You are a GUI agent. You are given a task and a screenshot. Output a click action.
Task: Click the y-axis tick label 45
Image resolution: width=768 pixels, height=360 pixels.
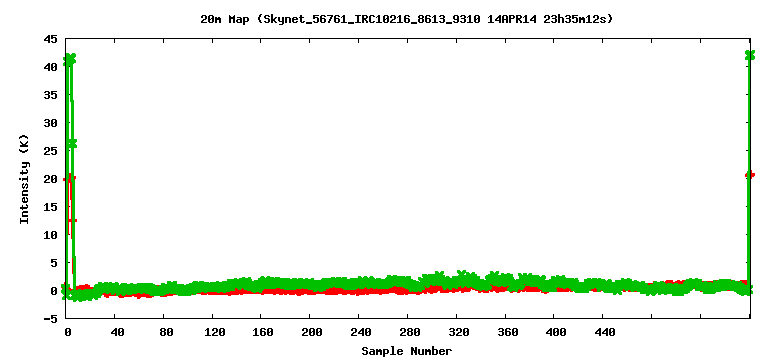coord(50,39)
